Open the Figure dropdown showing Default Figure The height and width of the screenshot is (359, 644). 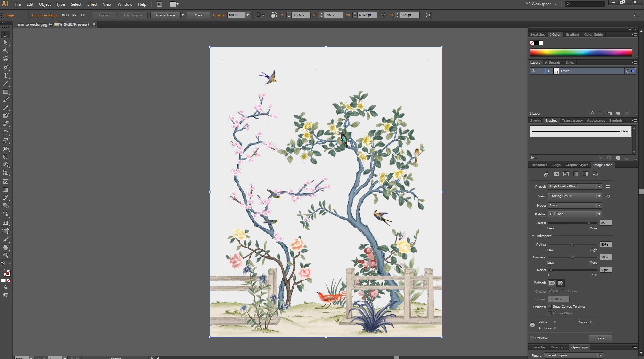573,355
